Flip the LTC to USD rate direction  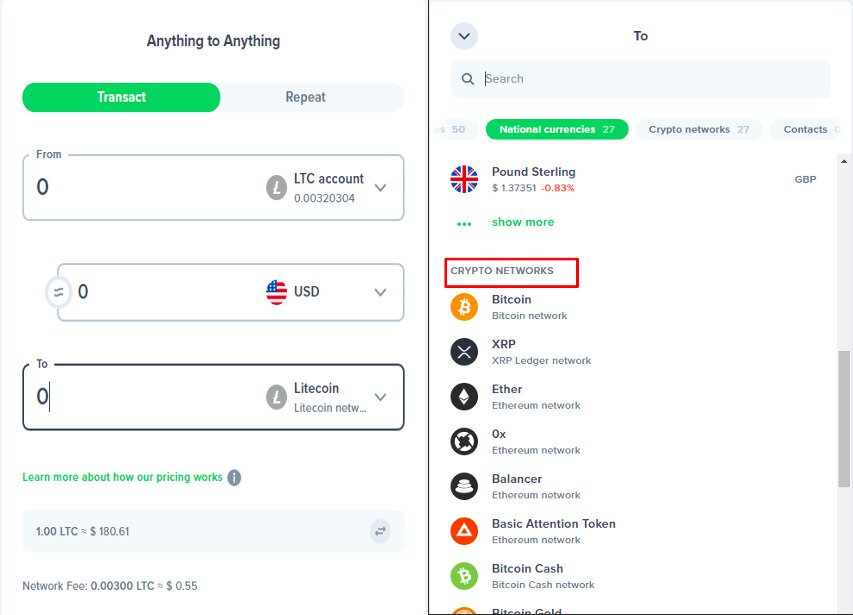[380, 531]
